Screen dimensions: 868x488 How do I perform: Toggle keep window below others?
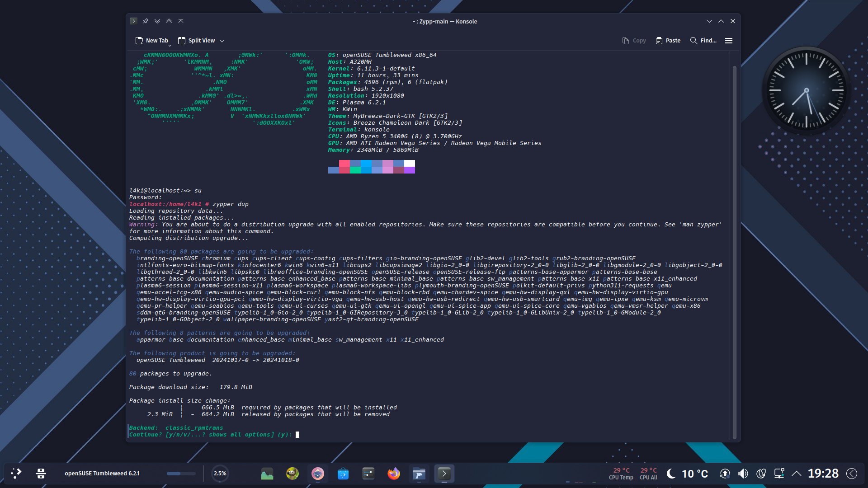(x=157, y=21)
